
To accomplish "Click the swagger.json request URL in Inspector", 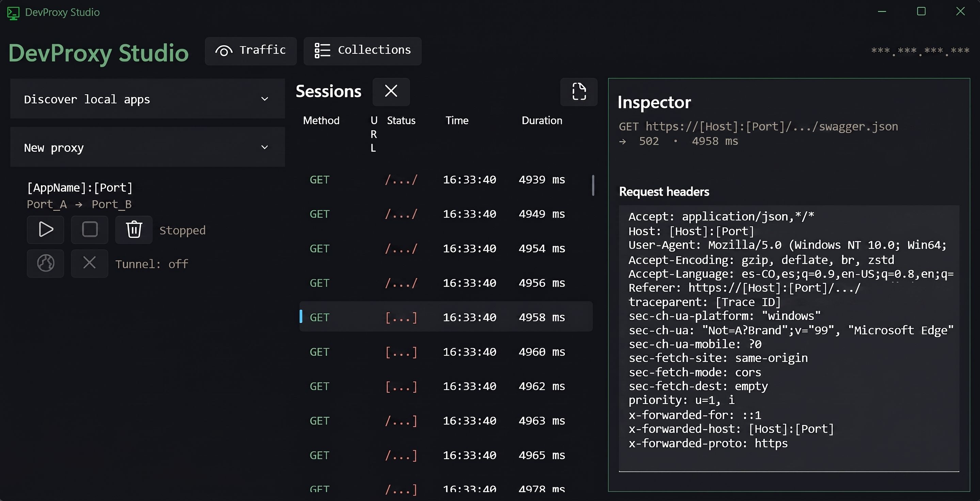I will 758,127.
